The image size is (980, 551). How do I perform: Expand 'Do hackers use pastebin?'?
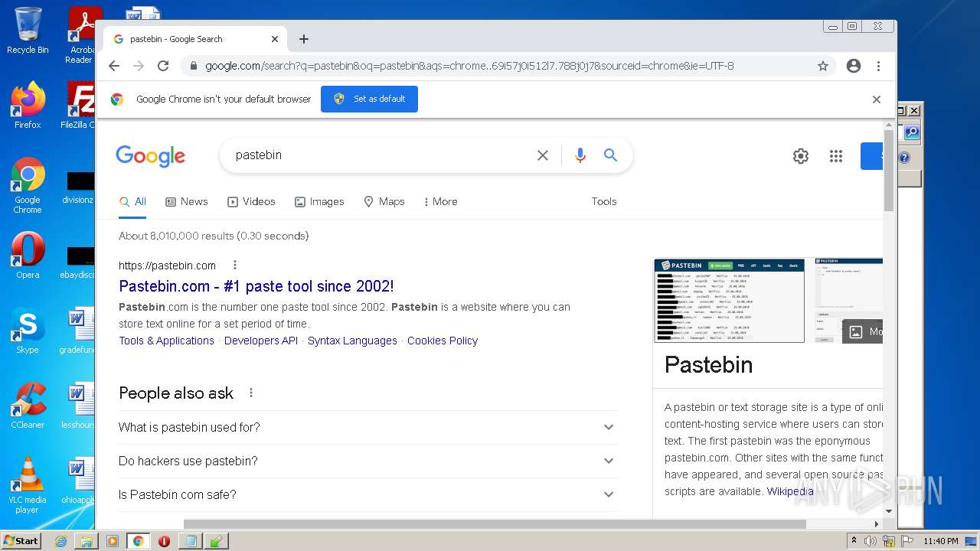tap(367, 461)
